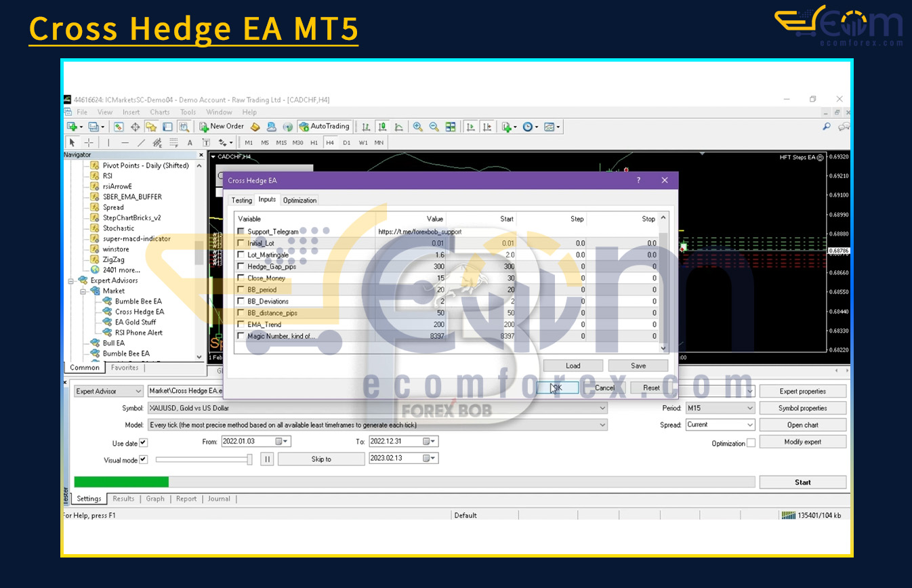Toggle the chart auto scroll icon
912x588 pixels.
(470, 127)
